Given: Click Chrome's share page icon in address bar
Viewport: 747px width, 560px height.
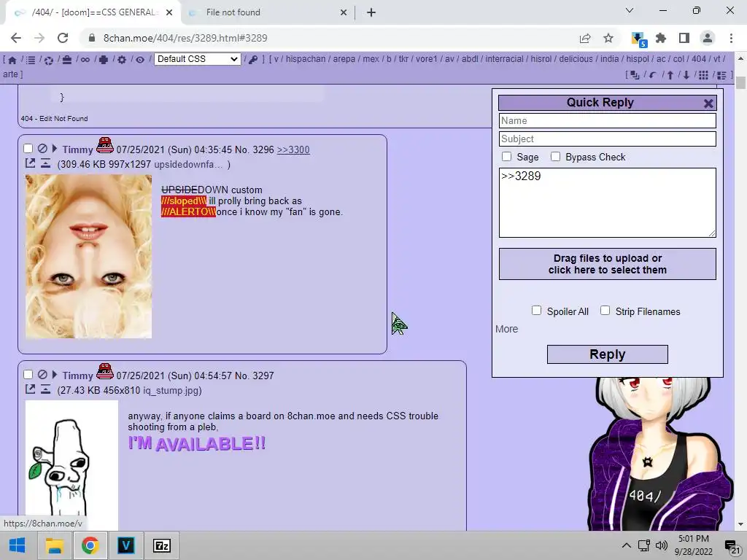Looking at the screenshot, I should click(585, 38).
